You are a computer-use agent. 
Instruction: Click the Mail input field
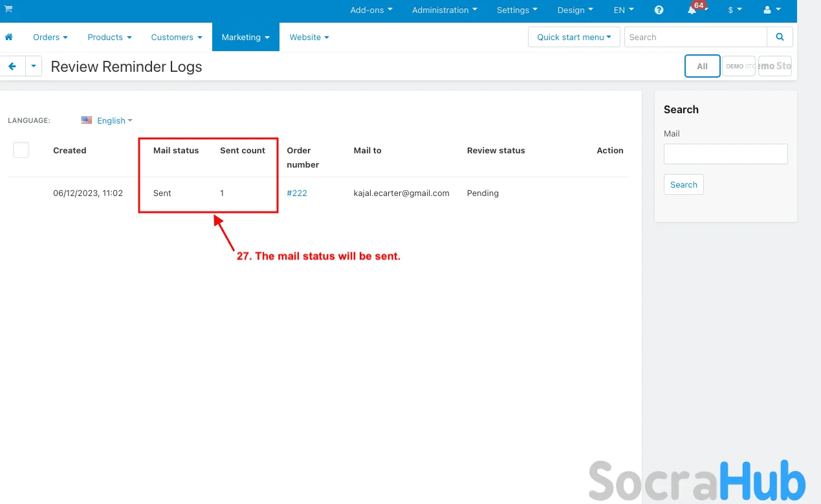click(x=725, y=154)
